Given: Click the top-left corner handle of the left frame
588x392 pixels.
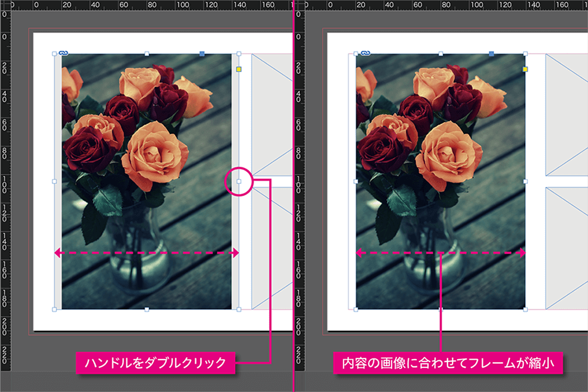Looking at the screenshot, I should [x=54, y=53].
